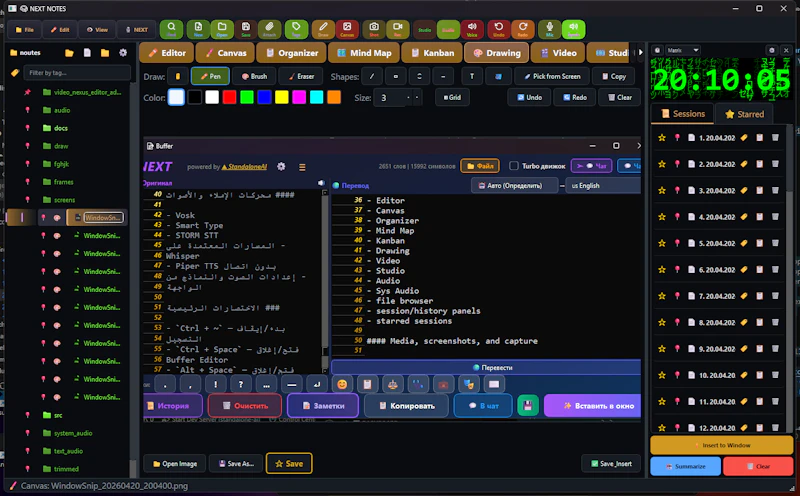Click the Mic microphone toolbar icon
Image resolution: width=800 pixels, height=496 pixels.
[549, 29]
